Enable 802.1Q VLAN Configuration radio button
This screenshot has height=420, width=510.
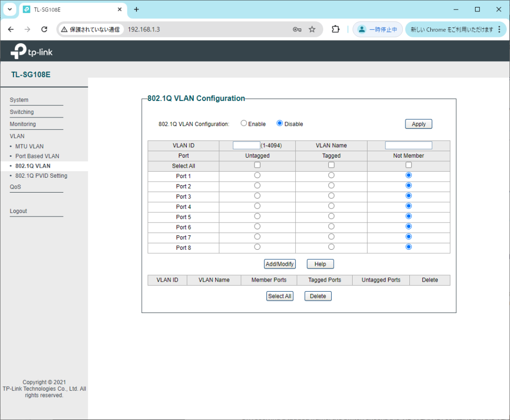pos(244,123)
